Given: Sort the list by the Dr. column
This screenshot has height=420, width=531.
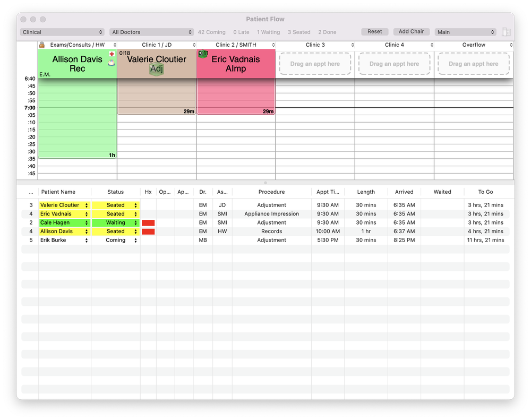Looking at the screenshot, I should 202,192.
